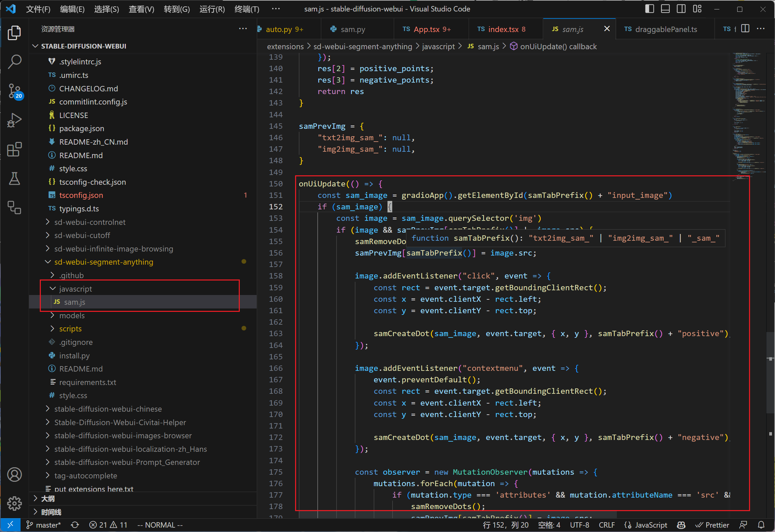Change the CRLF end of line setting

click(607, 525)
